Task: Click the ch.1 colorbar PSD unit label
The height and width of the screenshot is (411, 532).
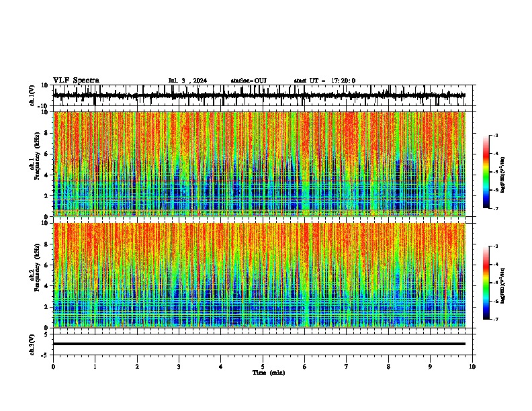Action: point(503,175)
